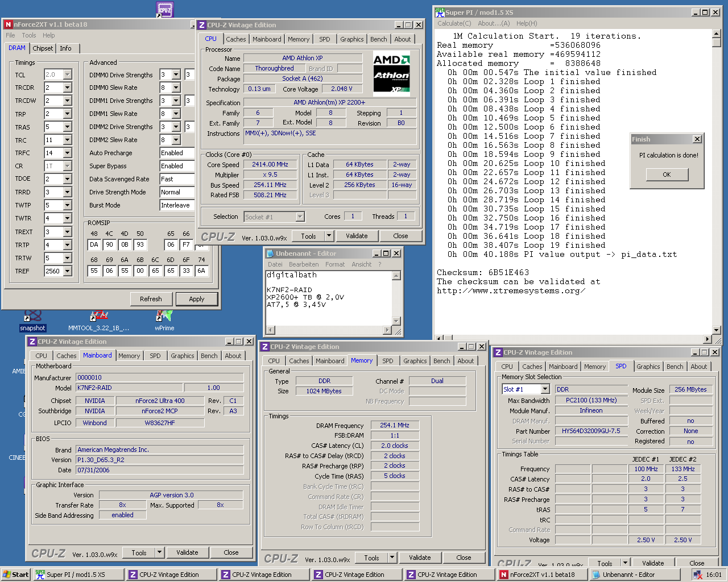Confirm the PI calculation done dialog with OK
Viewport: 728px width, 582px height.
(x=667, y=174)
